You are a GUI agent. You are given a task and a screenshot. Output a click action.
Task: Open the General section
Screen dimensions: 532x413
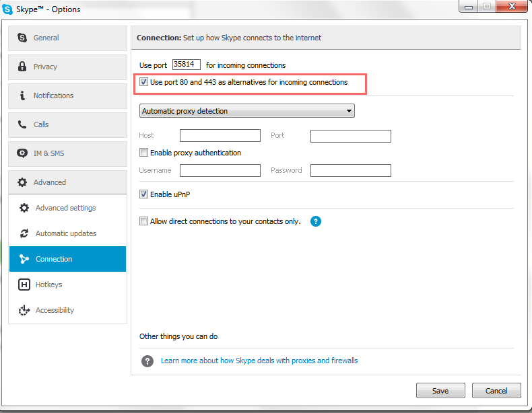[67, 38]
